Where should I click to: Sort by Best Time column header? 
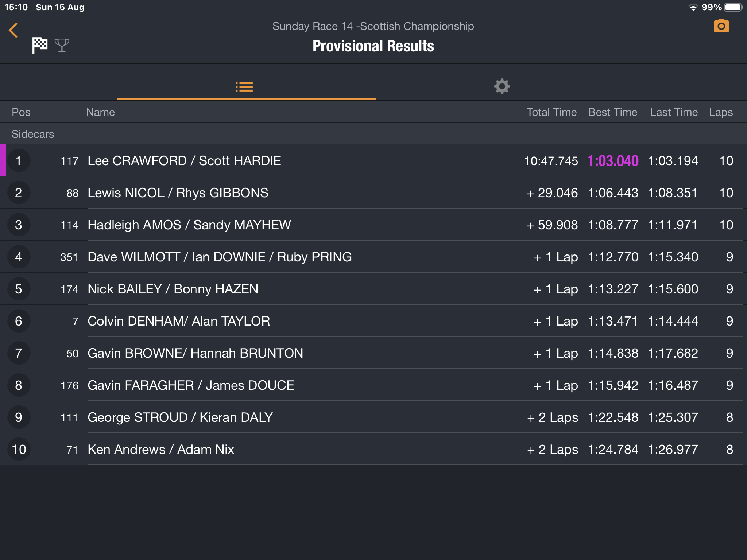(613, 112)
